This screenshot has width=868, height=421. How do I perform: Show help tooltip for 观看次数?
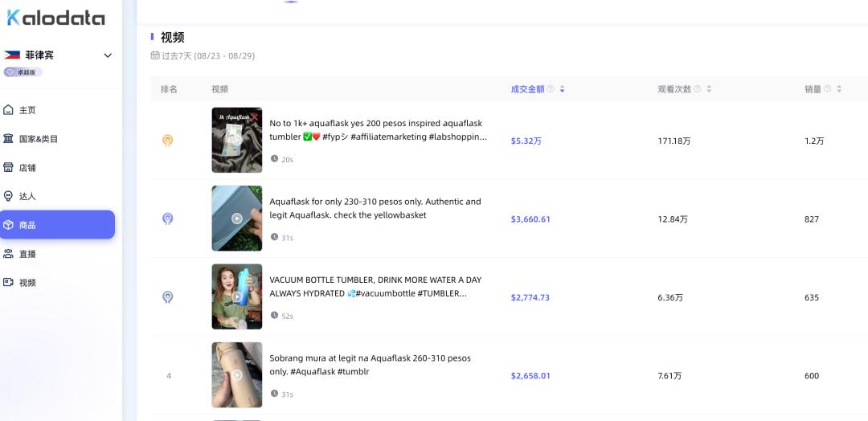tap(697, 89)
